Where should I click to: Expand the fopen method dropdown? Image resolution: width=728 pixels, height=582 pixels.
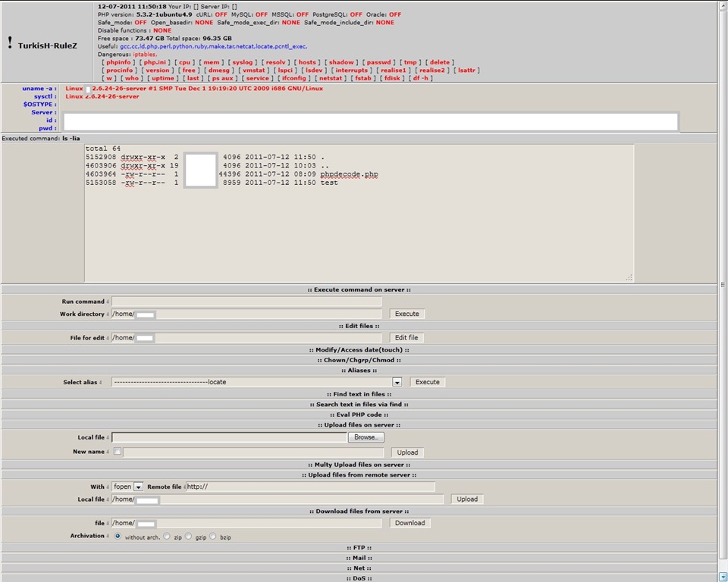click(138, 487)
